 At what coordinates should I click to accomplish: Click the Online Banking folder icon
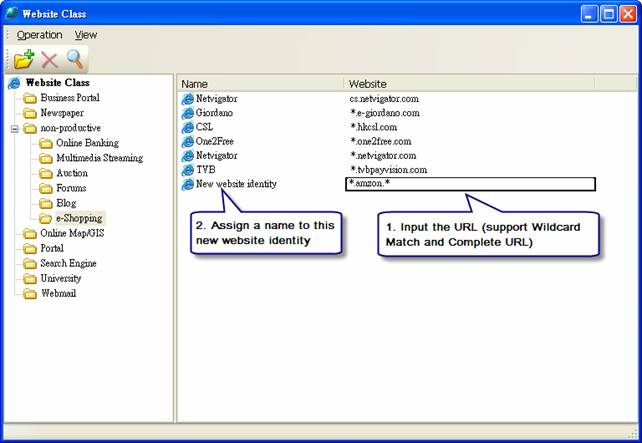point(46,144)
